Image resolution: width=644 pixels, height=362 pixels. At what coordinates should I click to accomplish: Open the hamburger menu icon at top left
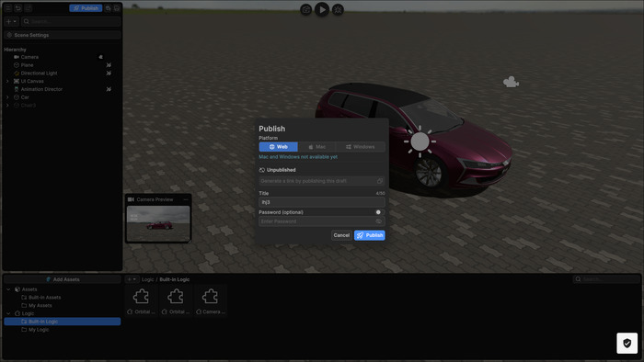click(8, 8)
